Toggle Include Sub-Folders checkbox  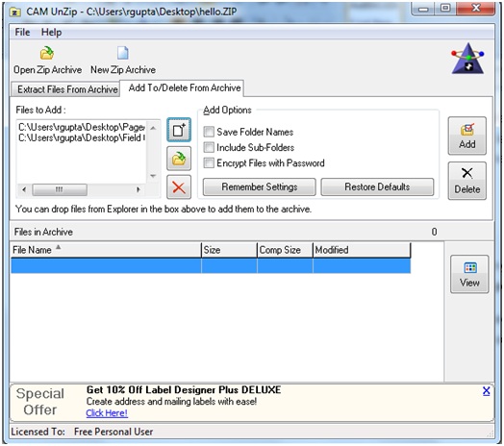[x=209, y=147]
